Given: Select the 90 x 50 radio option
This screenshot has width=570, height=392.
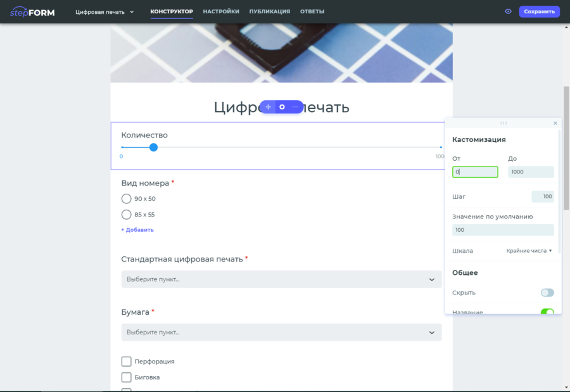Looking at the screenshot, I should point(126,199).
